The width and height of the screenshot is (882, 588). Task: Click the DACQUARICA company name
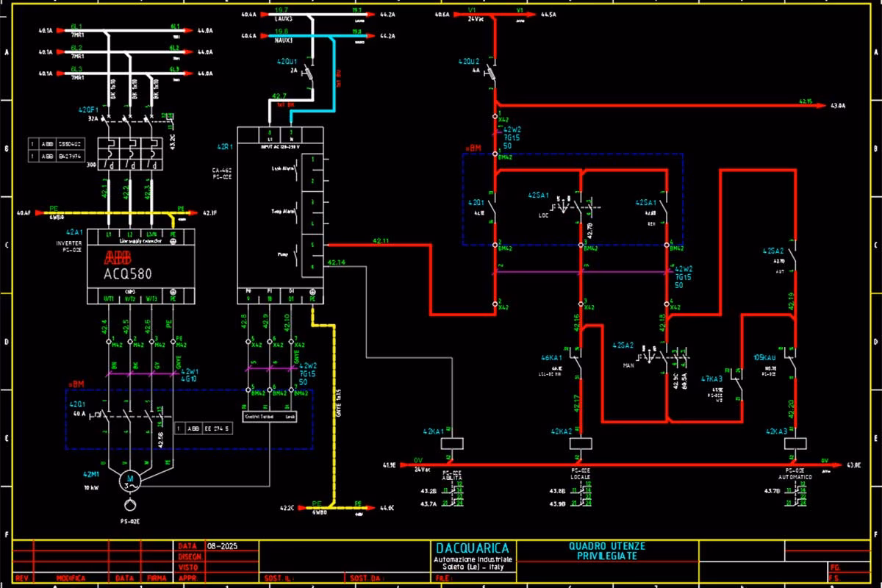pyautogui.click(x=473, y=548)
